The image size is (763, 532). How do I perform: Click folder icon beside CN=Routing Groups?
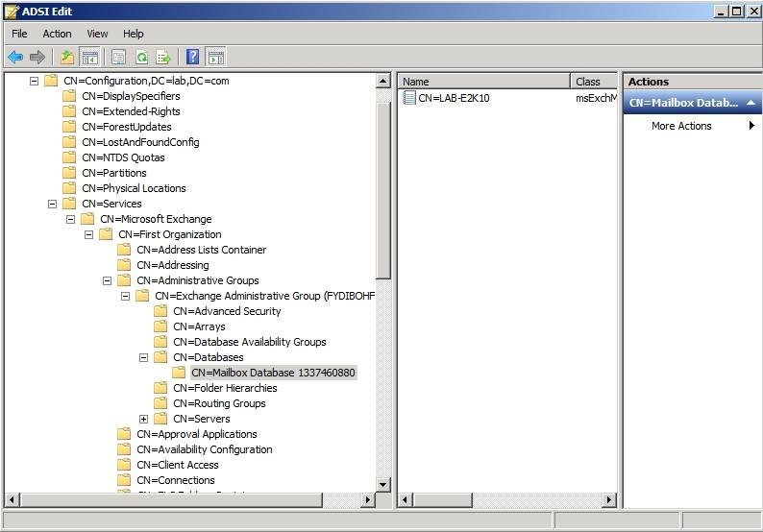pos(160,403)
